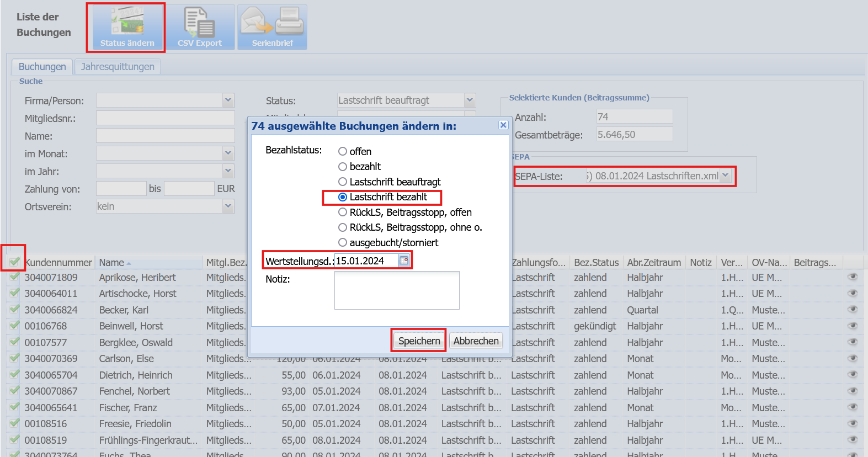Sort by Notiz column header
This screenshot has width=868, height=457.
[701, 263]
